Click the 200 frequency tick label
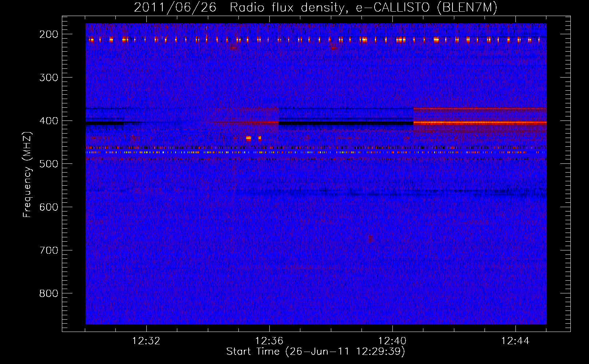 49,34
